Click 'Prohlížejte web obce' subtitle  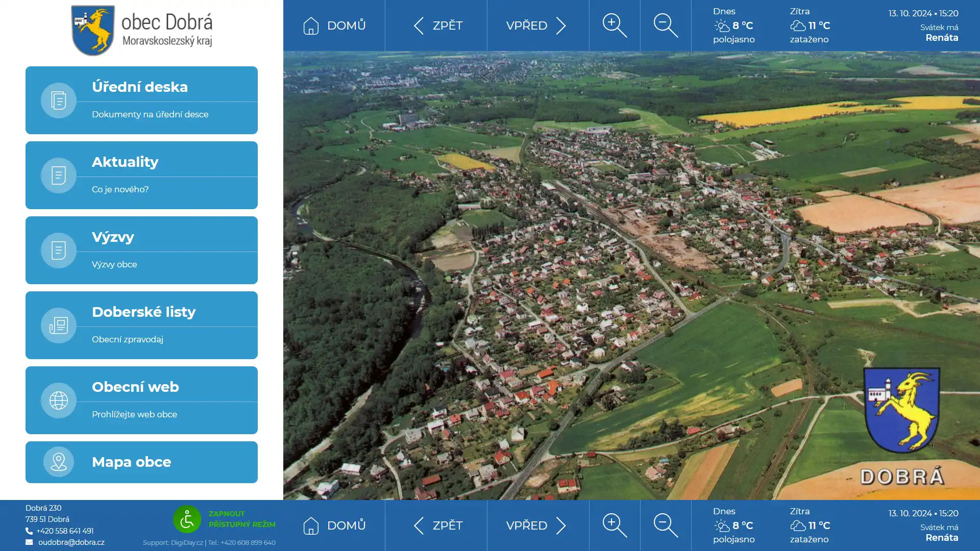(135, 414)
